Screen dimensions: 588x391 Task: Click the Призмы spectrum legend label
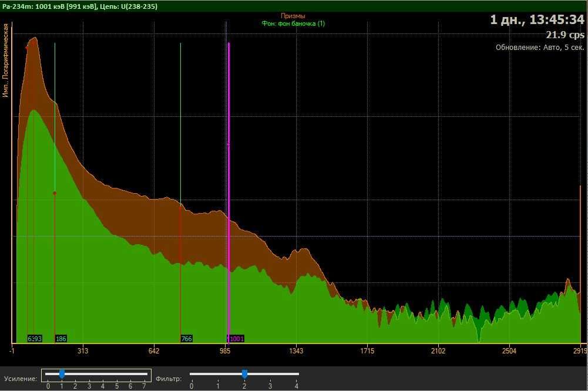point(293,16)
